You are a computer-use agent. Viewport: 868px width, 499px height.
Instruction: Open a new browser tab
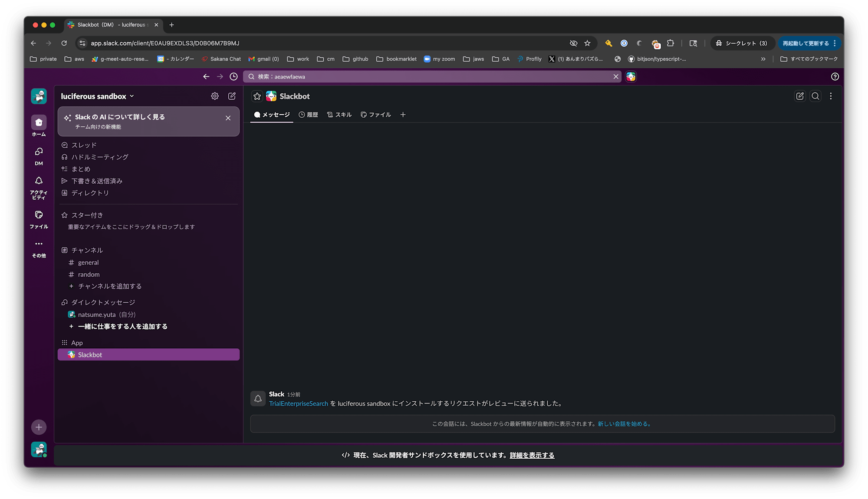pyautogui.click(x=171, y=25)
